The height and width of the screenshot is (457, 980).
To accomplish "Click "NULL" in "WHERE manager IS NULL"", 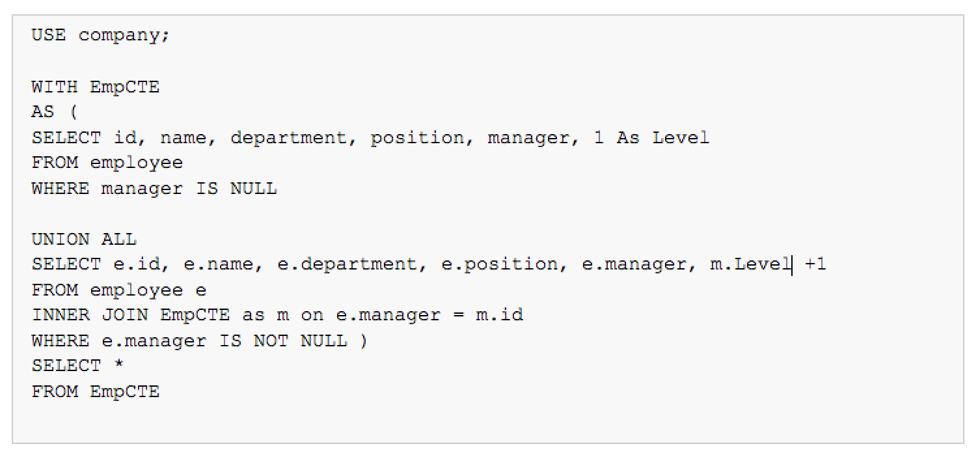I will pos(254,189).
